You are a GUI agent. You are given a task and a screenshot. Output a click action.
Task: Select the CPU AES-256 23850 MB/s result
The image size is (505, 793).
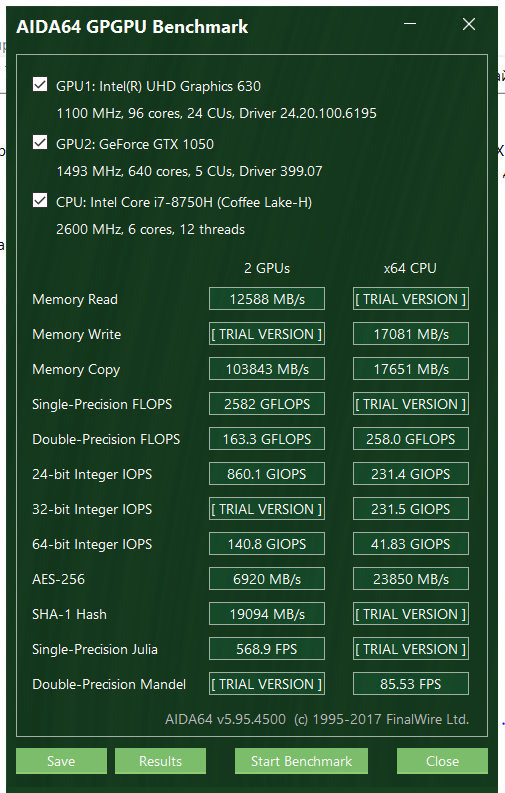411,579
